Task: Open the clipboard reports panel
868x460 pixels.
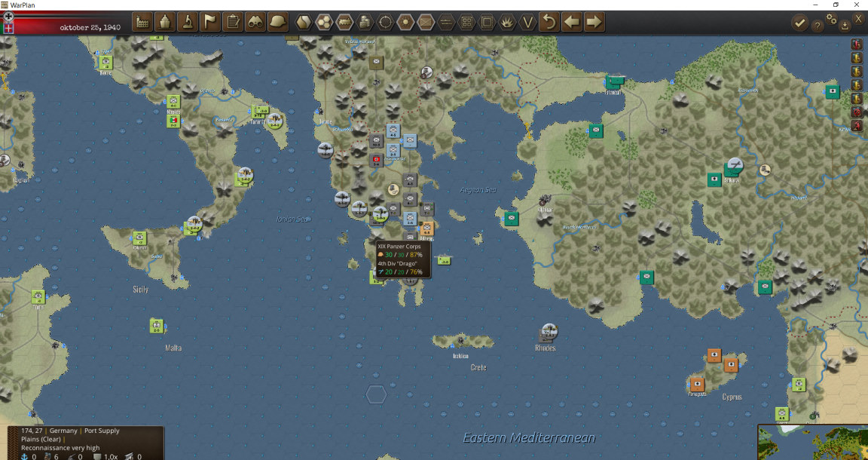Action: coord(233,22)
